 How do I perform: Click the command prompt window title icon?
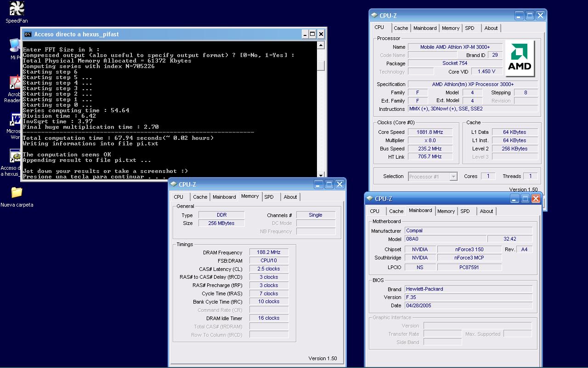tap(28, 34)
